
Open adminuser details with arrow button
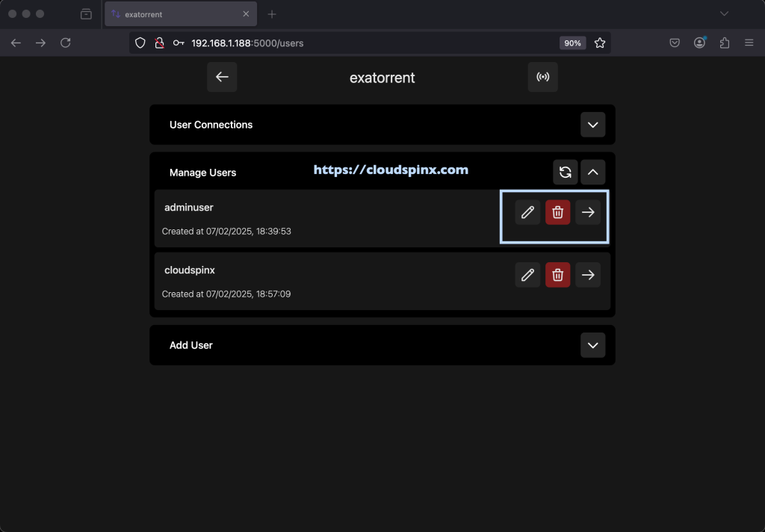pos(588,212)
